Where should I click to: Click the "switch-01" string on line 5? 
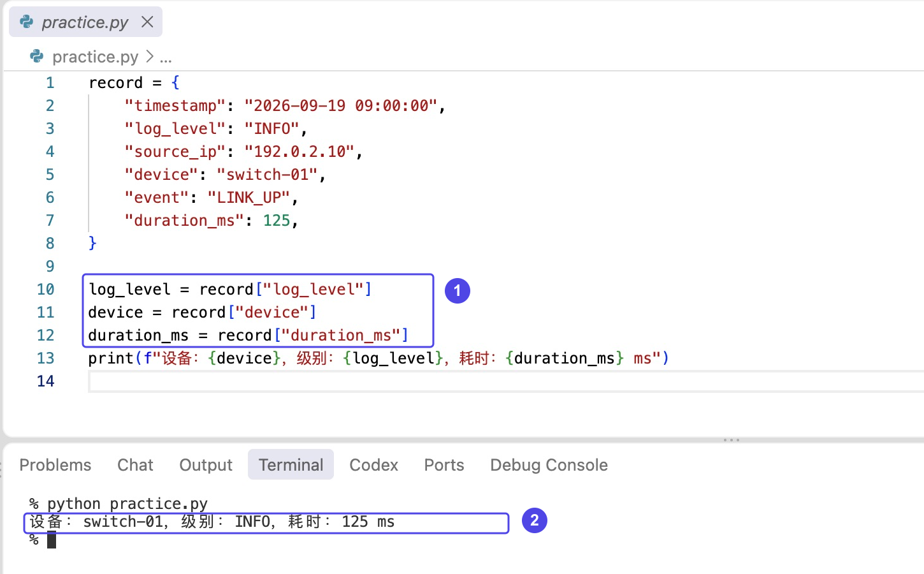tap(268, 175)
